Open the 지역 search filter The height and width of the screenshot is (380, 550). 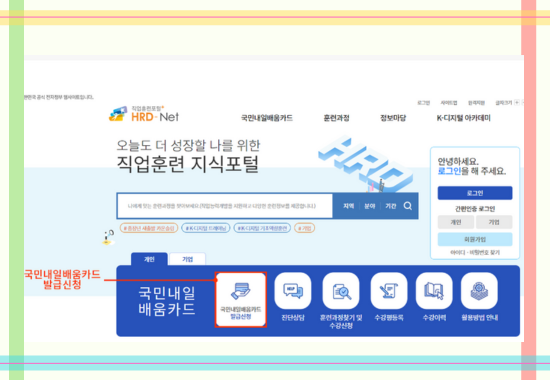(x=348, y=206)
